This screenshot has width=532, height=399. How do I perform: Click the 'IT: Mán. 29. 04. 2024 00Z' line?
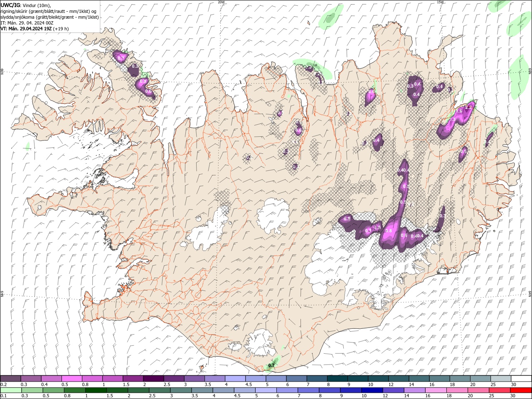pyautogui.click(x=27, y=23)
